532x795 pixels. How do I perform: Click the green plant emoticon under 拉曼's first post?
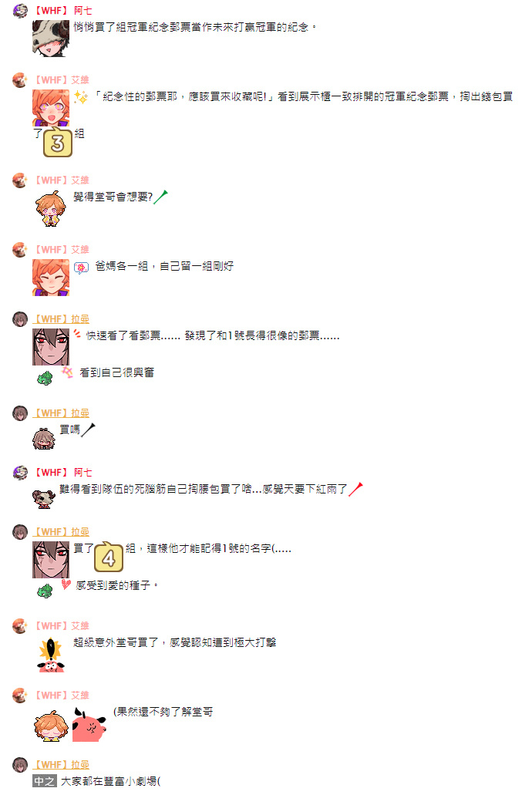coord(45,379)
